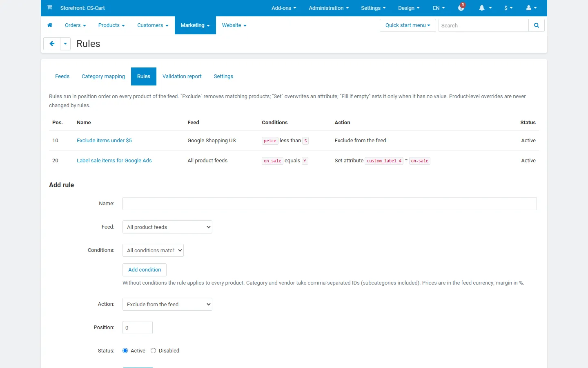588x368 pixels.
Task: Click the 'on_sale' condition tag
Action: [x=272, y=161]
